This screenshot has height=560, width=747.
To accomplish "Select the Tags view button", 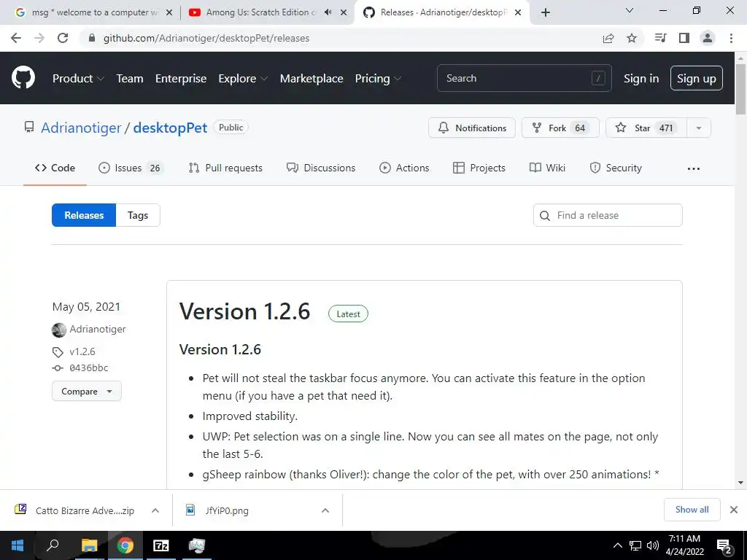I will [x=138, y=215].
